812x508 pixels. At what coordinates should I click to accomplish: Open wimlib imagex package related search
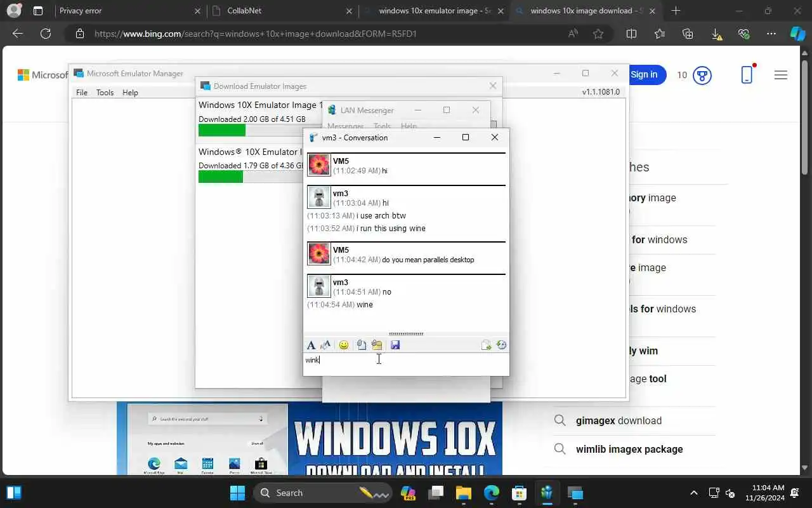[x=629, y=449]
